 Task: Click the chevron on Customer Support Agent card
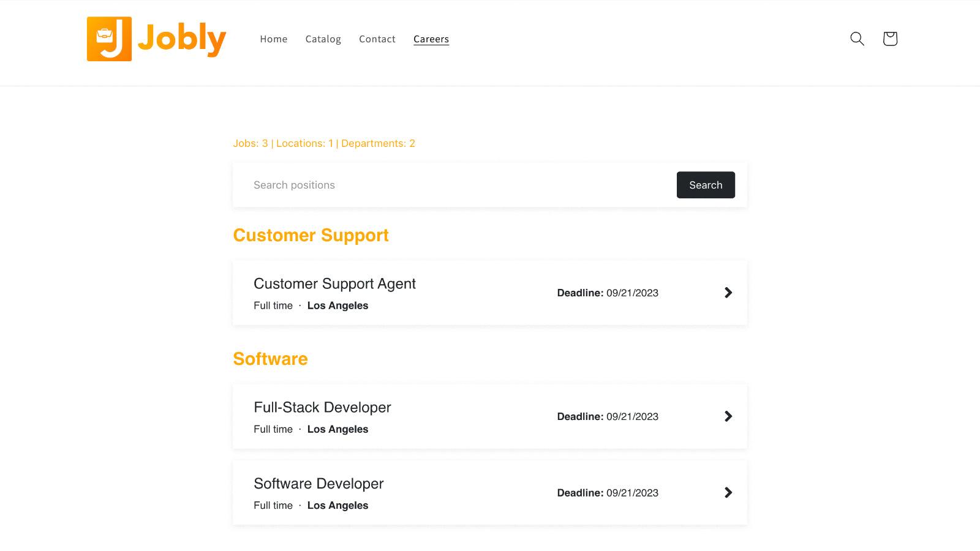pos(728,293)
